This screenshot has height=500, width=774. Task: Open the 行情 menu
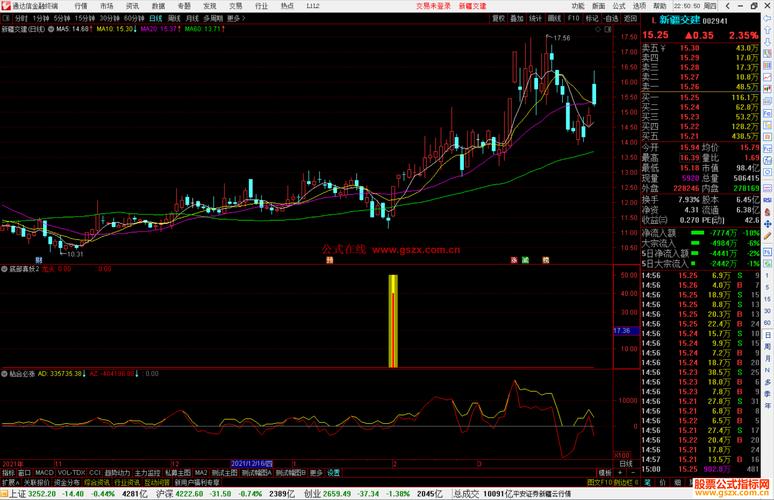pos(81,6)
